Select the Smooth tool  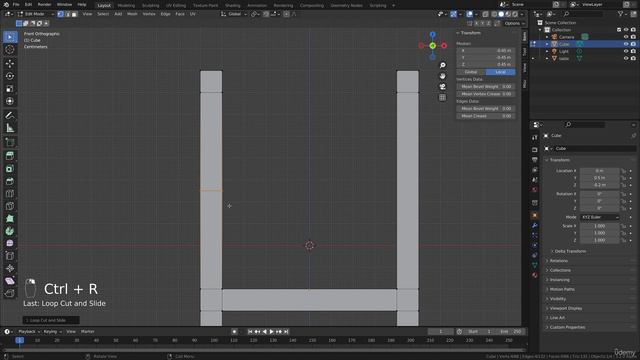[x=10, y=244]
